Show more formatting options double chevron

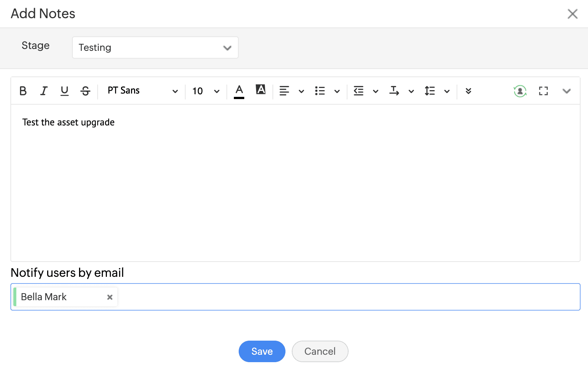click(x=468, y=91)
